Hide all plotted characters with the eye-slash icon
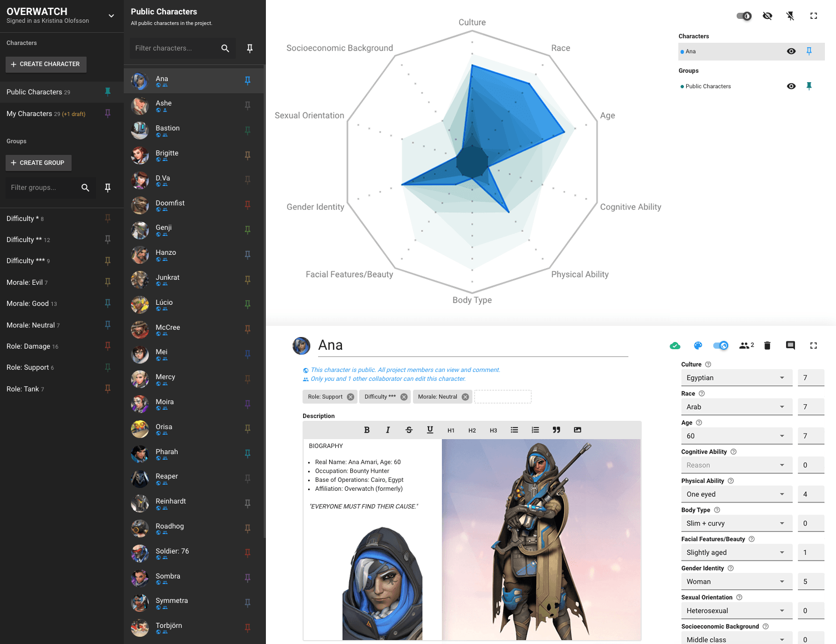Image resolution: width=836 pixels, height=644 pixels. click(x=767, y=16)
